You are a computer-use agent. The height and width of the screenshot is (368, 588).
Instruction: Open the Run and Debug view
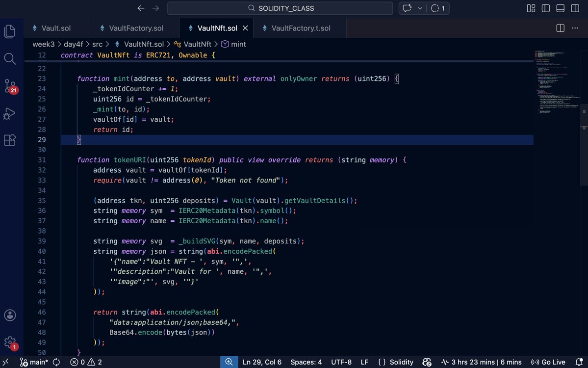[x=10, y=113]
